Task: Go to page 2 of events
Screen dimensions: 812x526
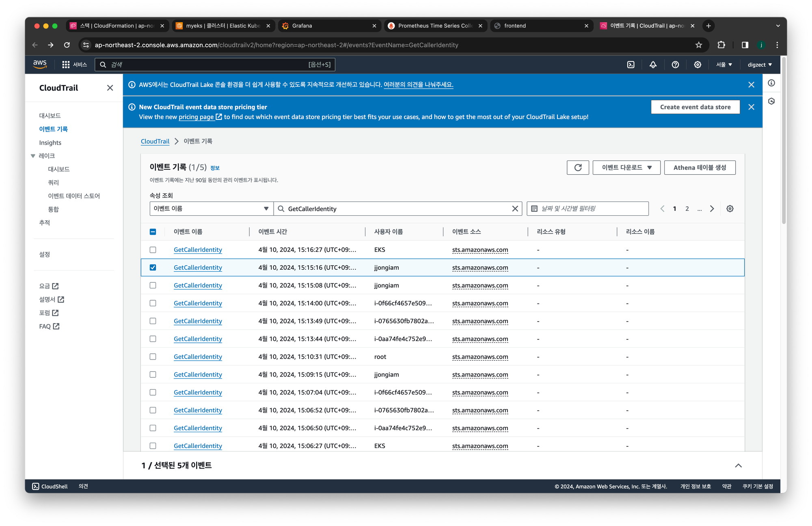Action: coord(687,208)
